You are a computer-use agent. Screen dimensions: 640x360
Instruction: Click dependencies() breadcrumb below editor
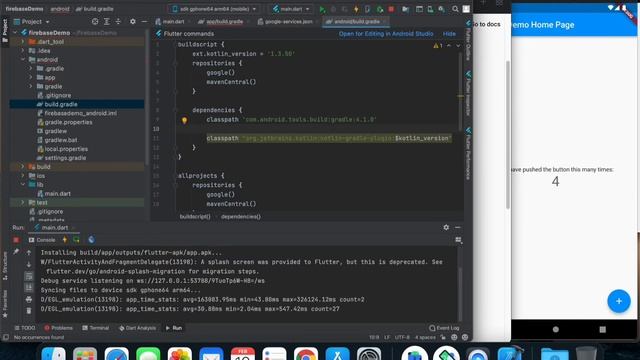tap(240, 217)
